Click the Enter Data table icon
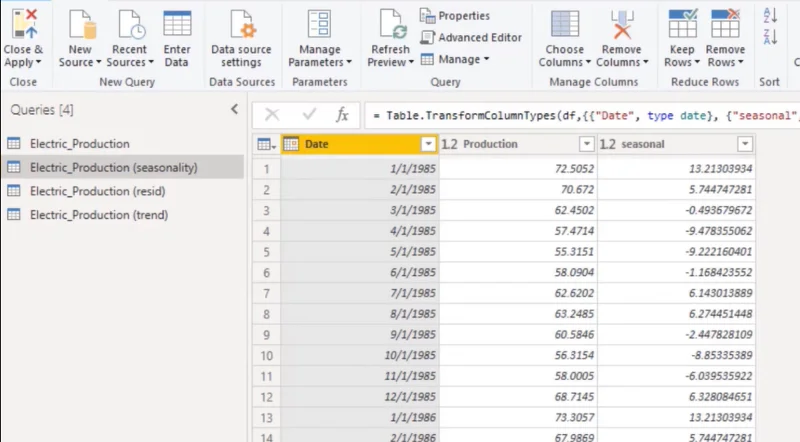The image size is (800, 442). (x=177, y=23)
